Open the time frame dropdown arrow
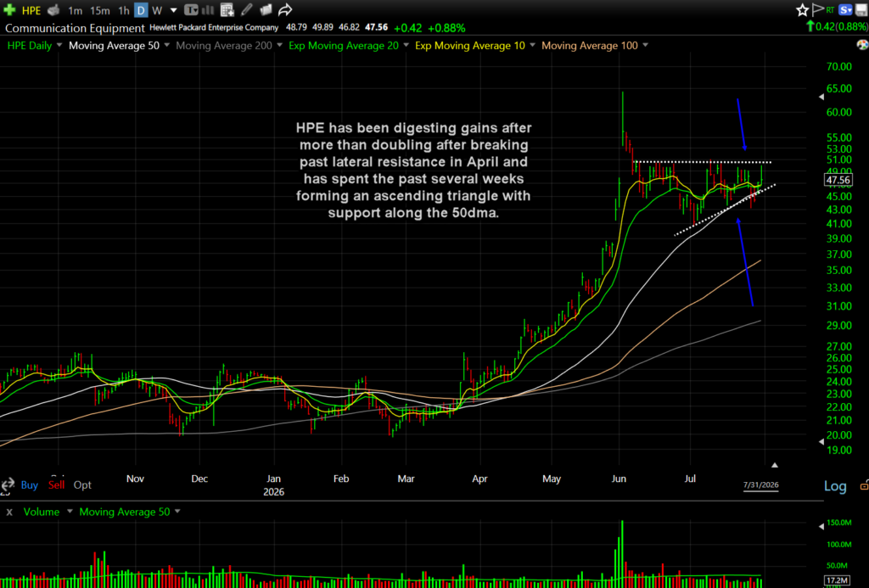 173,10
